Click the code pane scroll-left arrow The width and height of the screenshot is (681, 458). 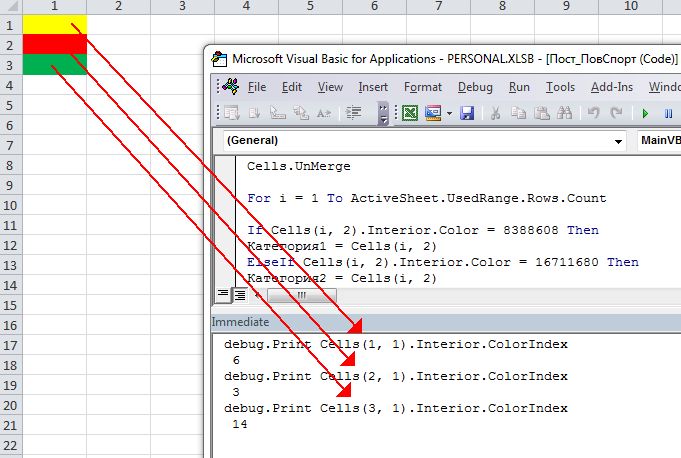(258, 295)
